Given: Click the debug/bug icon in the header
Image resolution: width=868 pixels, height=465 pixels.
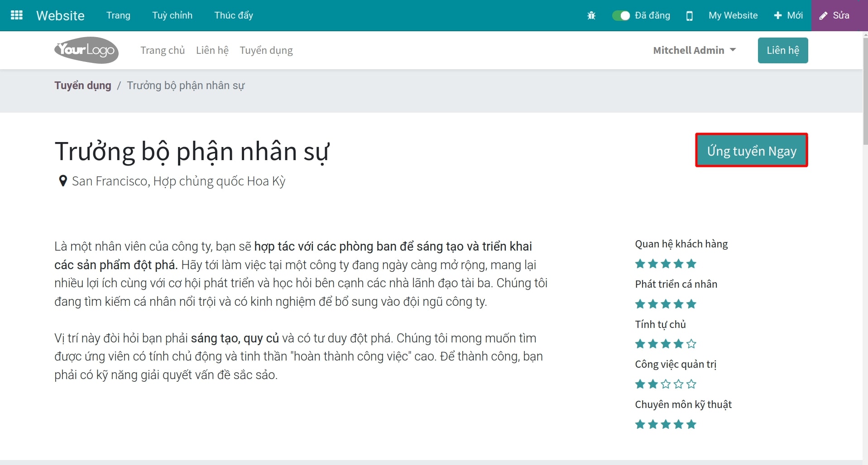Looking at the screenshot, I should pyautogui.click(x=591, y=15).
